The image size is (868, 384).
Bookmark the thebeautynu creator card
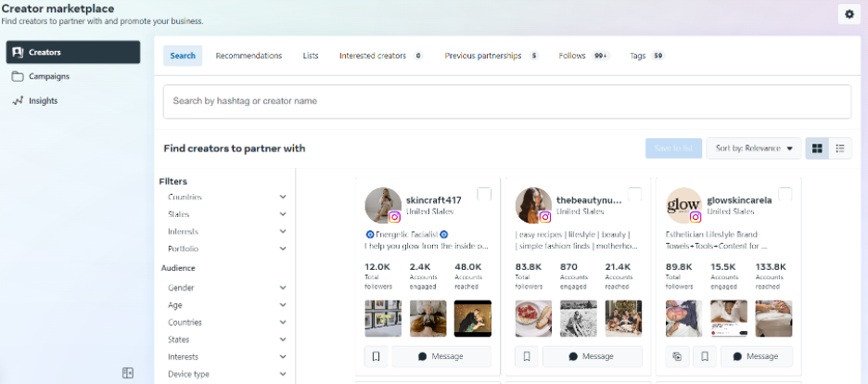(527, 356)
